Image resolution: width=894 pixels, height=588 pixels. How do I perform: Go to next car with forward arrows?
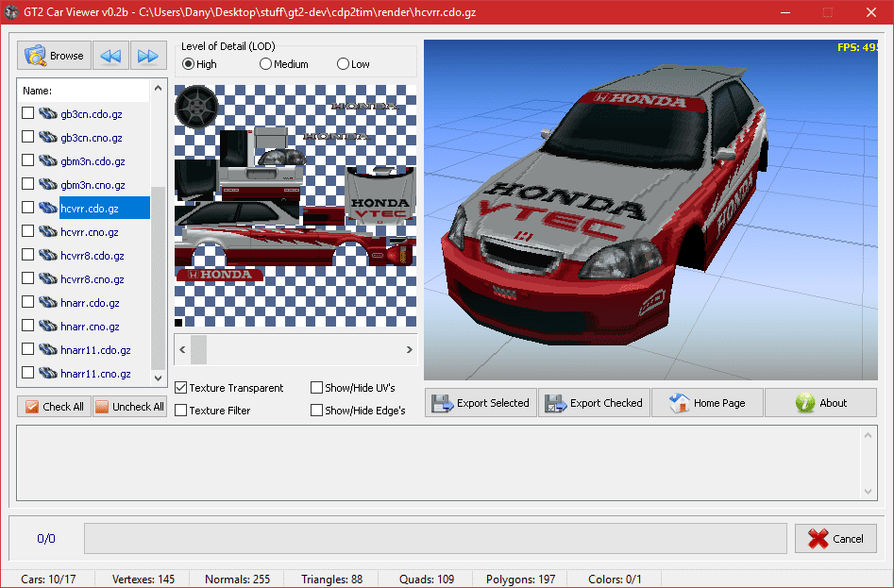(x=148, y=56)
